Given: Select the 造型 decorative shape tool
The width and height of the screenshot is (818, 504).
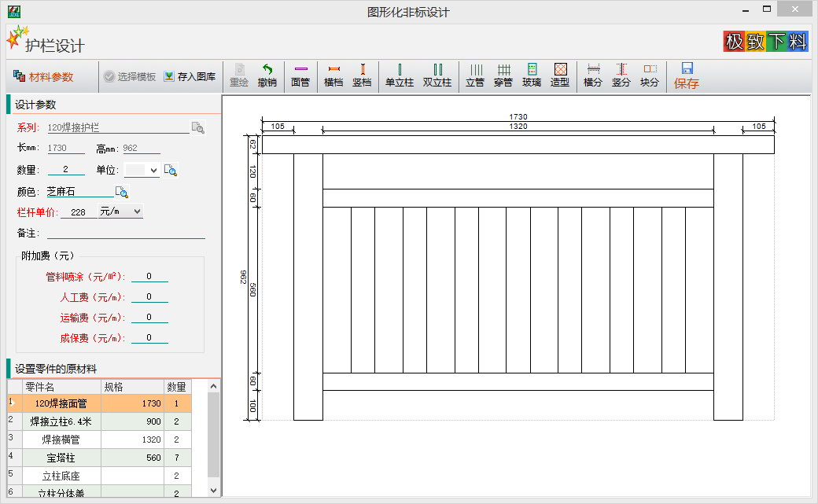Looking at the screenshot, I should [x=560, y=76].
